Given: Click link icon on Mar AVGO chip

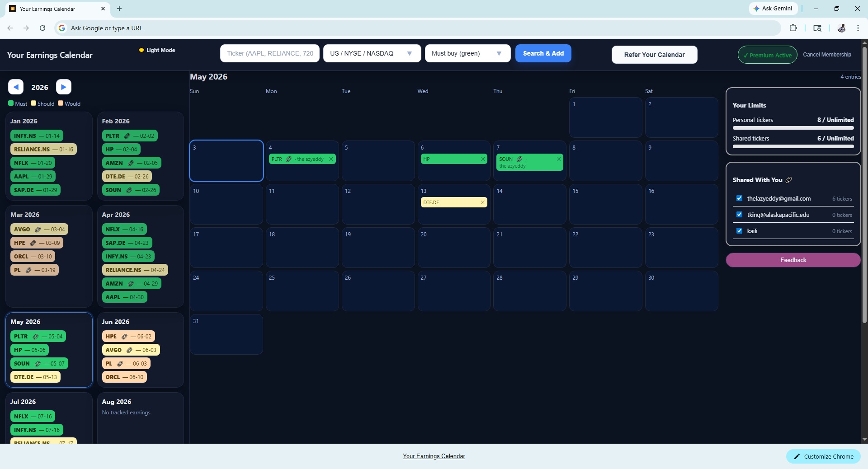Looking at the screenshot, I should (38, 229).
